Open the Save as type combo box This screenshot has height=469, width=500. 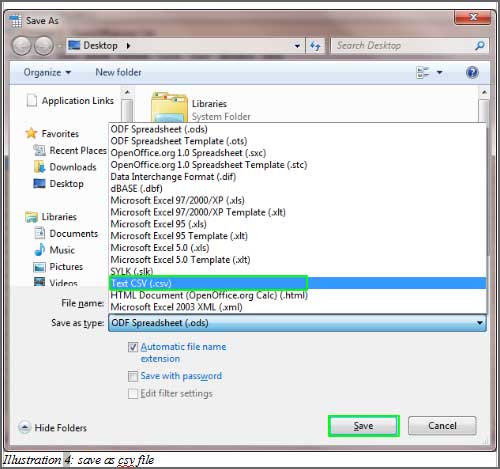(297, 323)
